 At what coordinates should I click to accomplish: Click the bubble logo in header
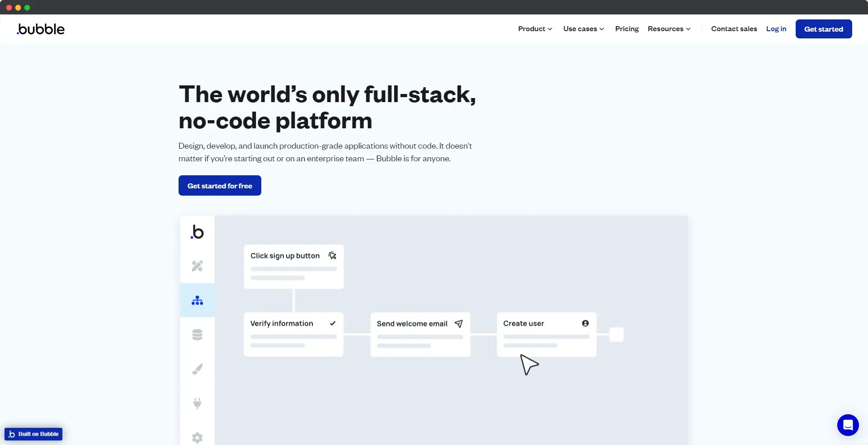point(41,29)
